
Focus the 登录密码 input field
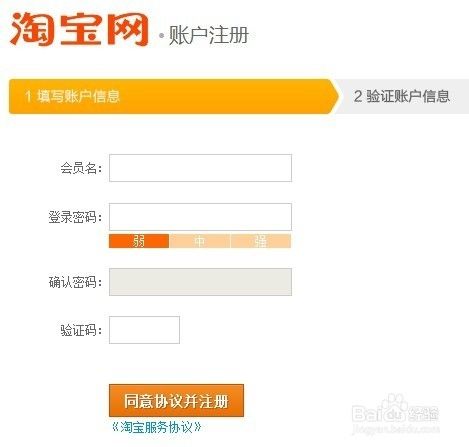coord(200,217)
